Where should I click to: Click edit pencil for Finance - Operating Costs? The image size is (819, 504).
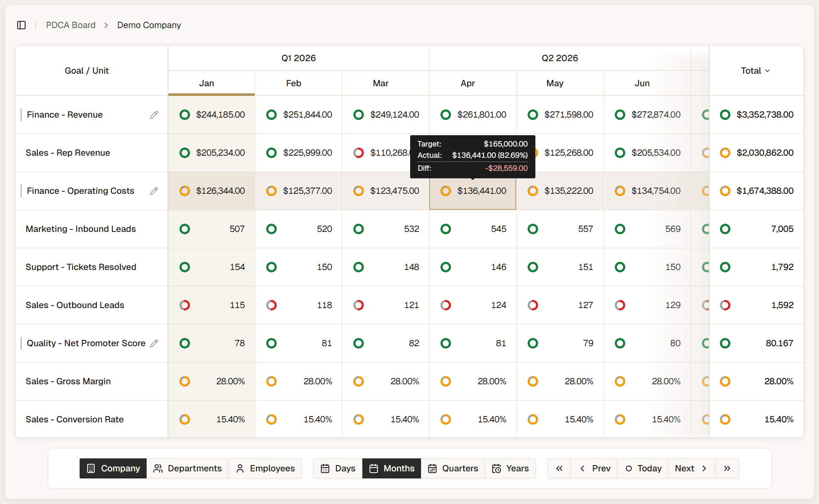[154, 191]
